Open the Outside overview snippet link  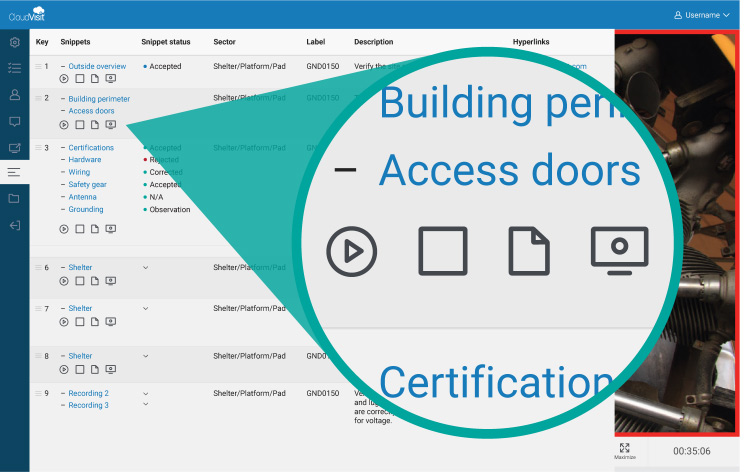(x=97, y=67)
